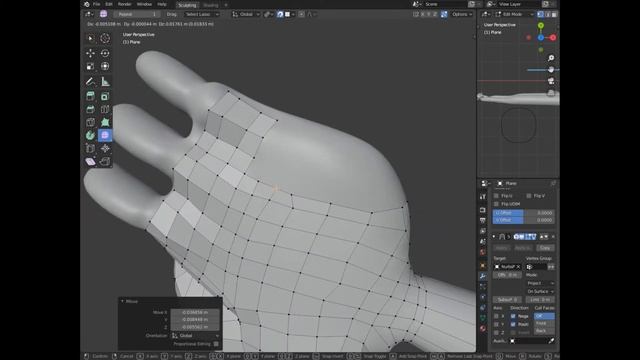Select the Rotate tool in toolbar
Screen dimensions: 640x360
[105, 53]
